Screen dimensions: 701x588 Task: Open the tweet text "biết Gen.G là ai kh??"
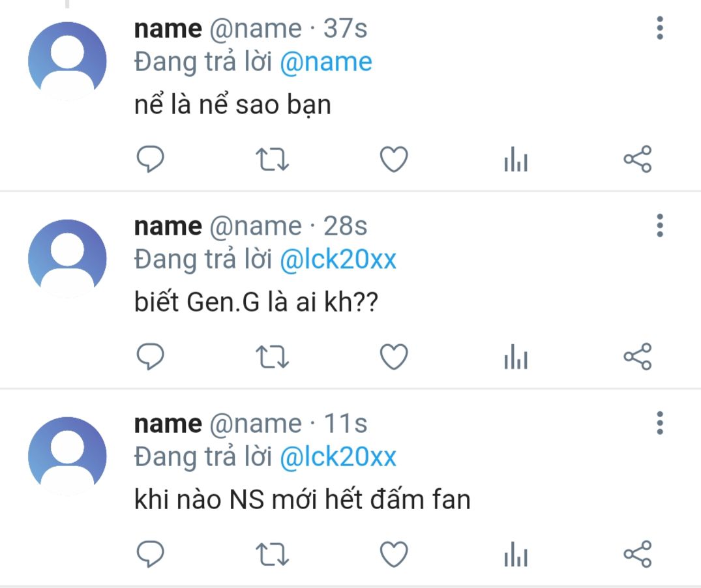point(256,302)
